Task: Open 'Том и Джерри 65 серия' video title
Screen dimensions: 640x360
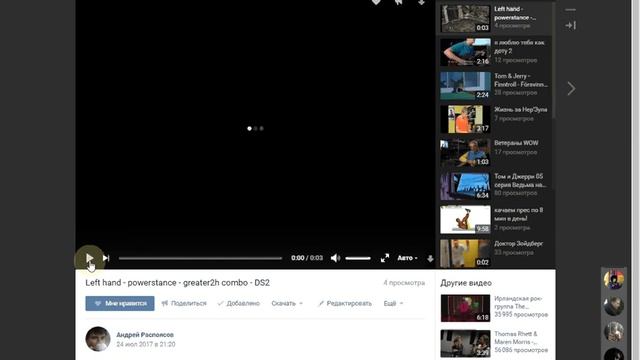Action: coord(520,180)
